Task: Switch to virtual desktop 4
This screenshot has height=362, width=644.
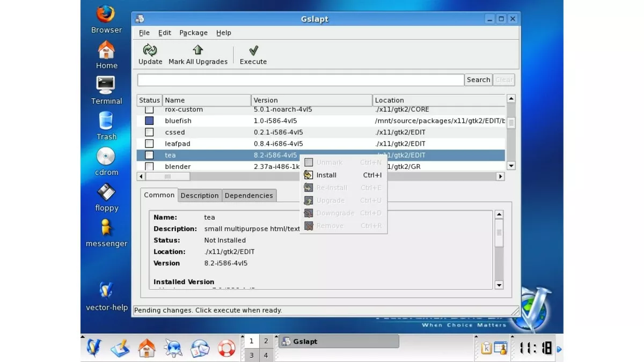Action: [x=266, y=355]
